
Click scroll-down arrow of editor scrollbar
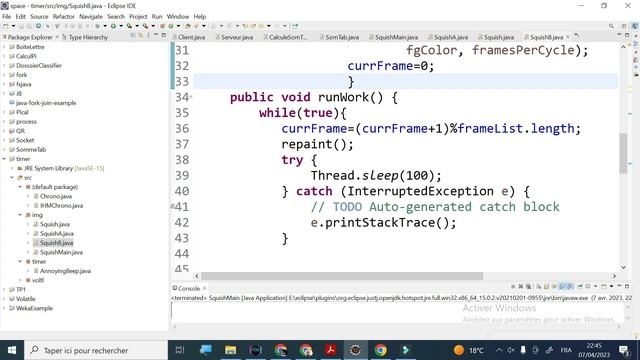pos(623,267)
